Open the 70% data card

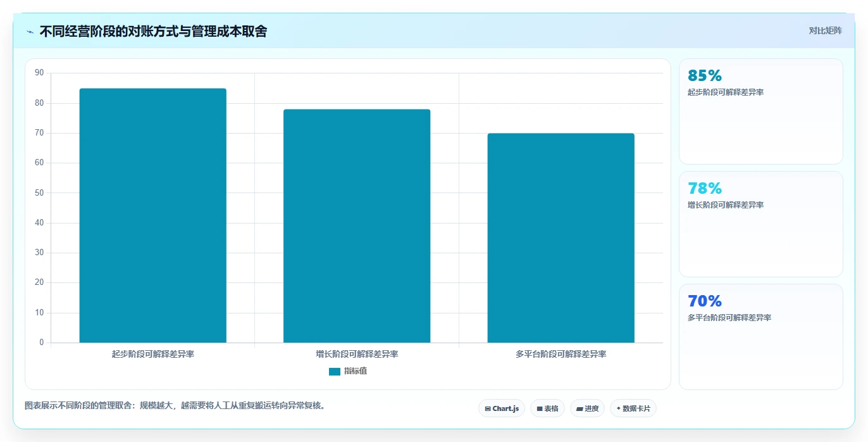[761, 337]
